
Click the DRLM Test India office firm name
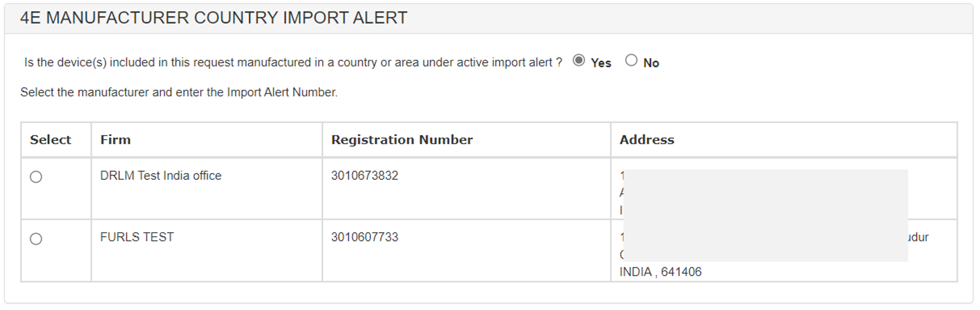click(x=161, y=176)
